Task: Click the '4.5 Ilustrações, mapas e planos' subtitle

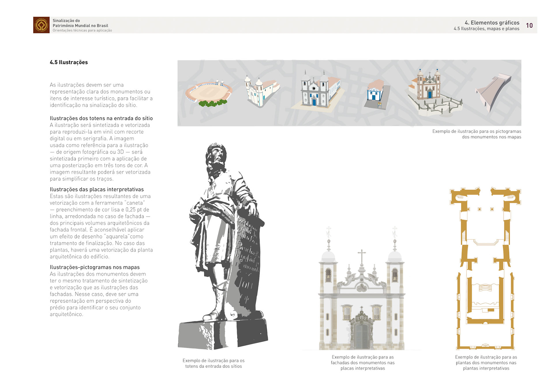Action: coord(486,29)
